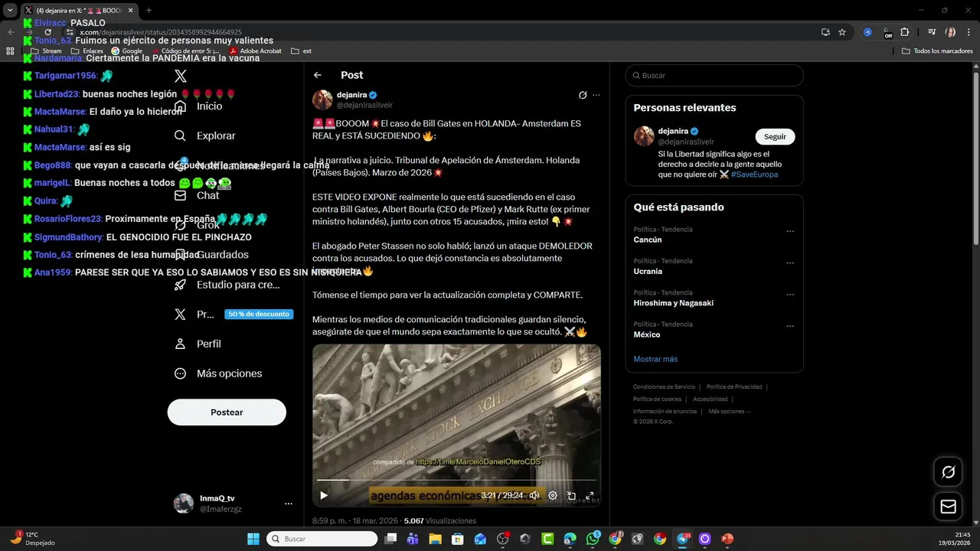
Task: Open the Chat section in the sidebar
Action: click(x=197, y=195)
